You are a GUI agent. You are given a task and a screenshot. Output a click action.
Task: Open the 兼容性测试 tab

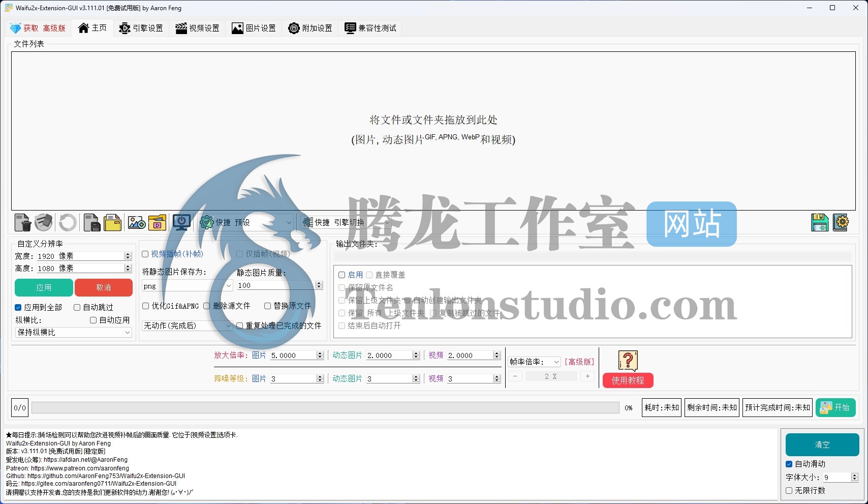[370, 28]
